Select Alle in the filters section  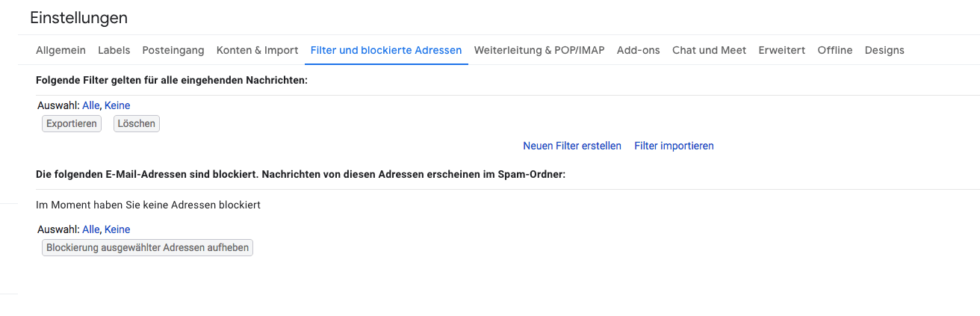90,105
